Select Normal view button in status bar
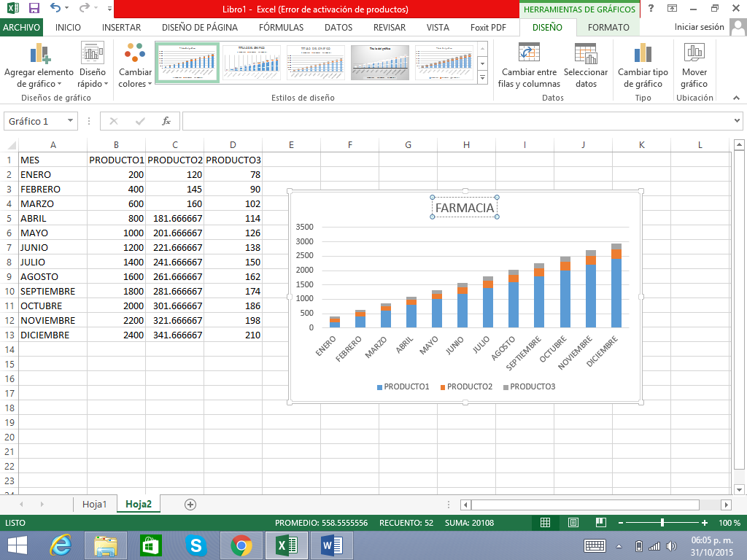 click(x=545, y=523)
